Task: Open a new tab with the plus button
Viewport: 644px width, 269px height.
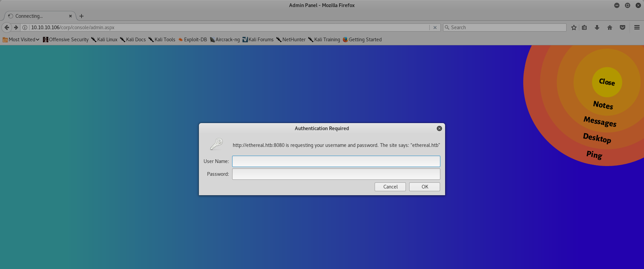Action: [82, 16]
